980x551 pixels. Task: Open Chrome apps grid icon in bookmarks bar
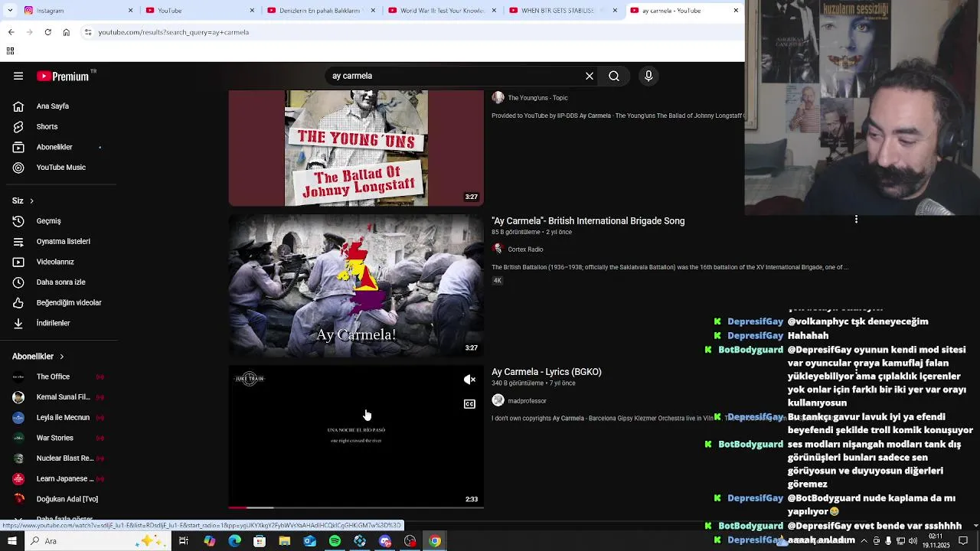[10, 51]
